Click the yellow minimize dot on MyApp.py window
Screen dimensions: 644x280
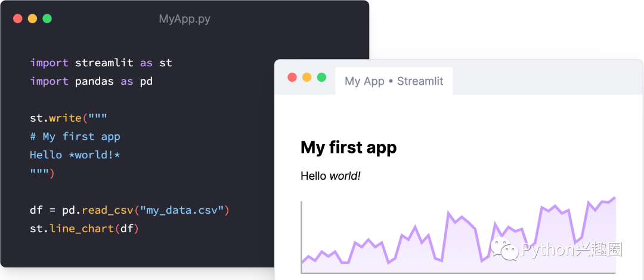click(x=32, y=19)
